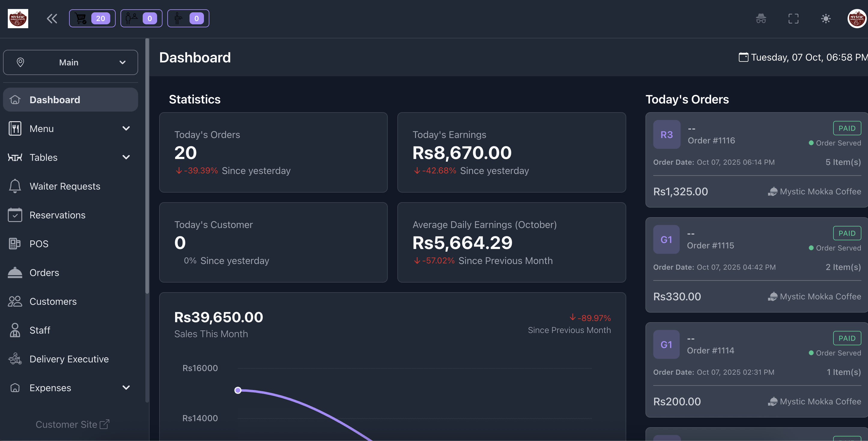Open today's orders cart badge showing 20

(92, 19)
